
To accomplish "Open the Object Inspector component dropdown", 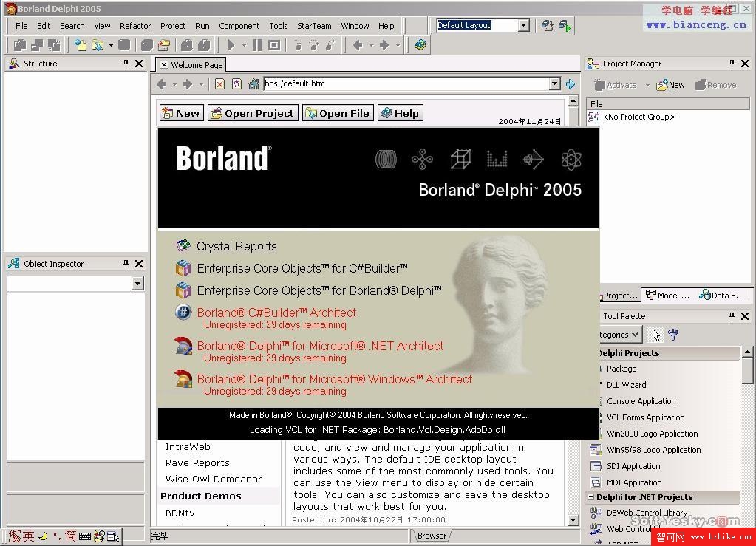I will [137, 284].
